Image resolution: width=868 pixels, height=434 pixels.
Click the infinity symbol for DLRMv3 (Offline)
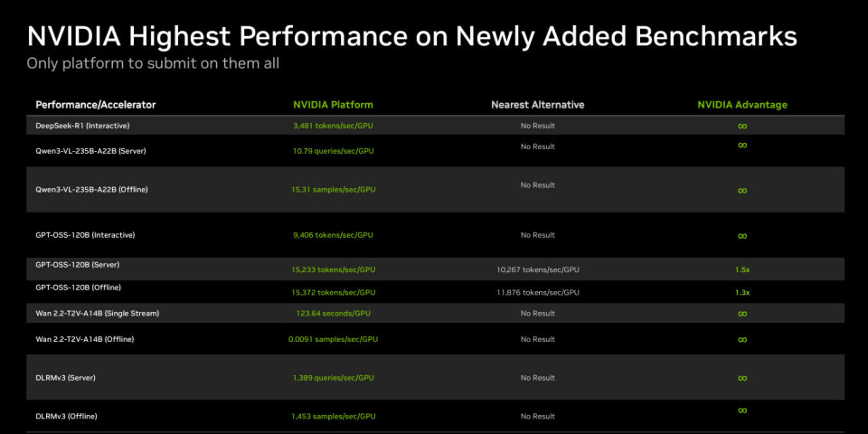pyautogui.click(x=742, y=410)
